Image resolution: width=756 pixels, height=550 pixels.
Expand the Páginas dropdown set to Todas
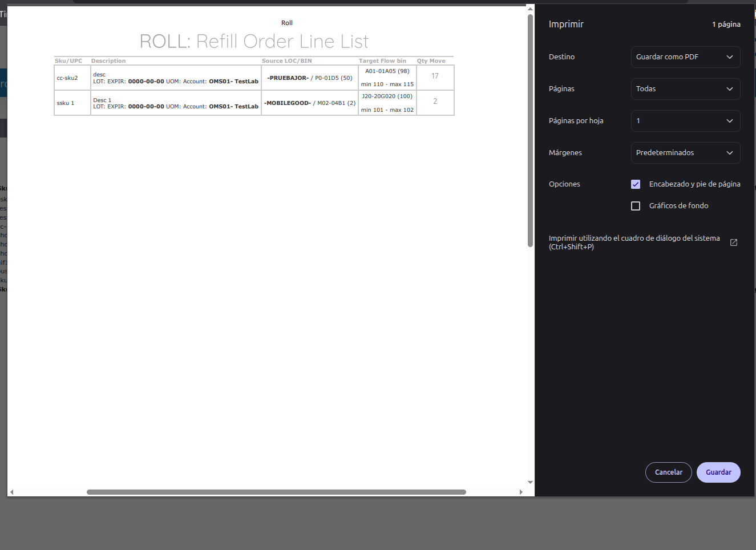tap(685, 89)
